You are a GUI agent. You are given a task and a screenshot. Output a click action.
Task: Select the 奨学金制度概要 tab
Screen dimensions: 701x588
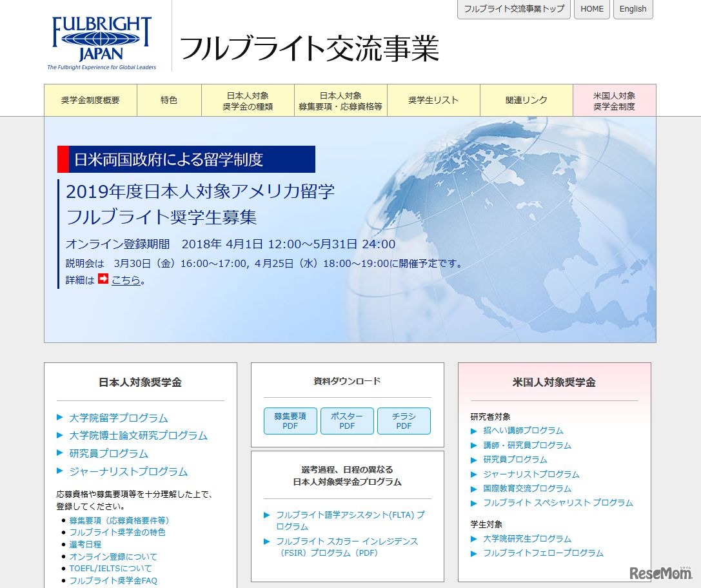click(90, 100)
